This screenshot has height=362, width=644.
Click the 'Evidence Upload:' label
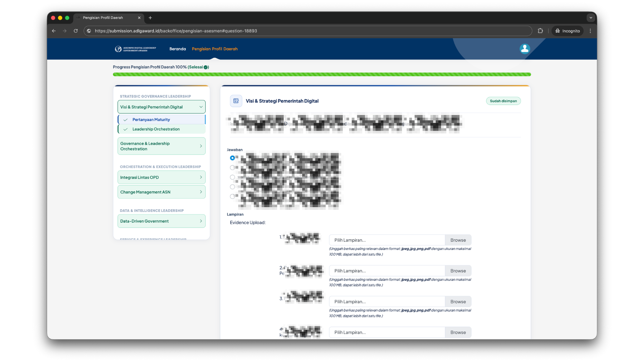(x=248, y=223)
